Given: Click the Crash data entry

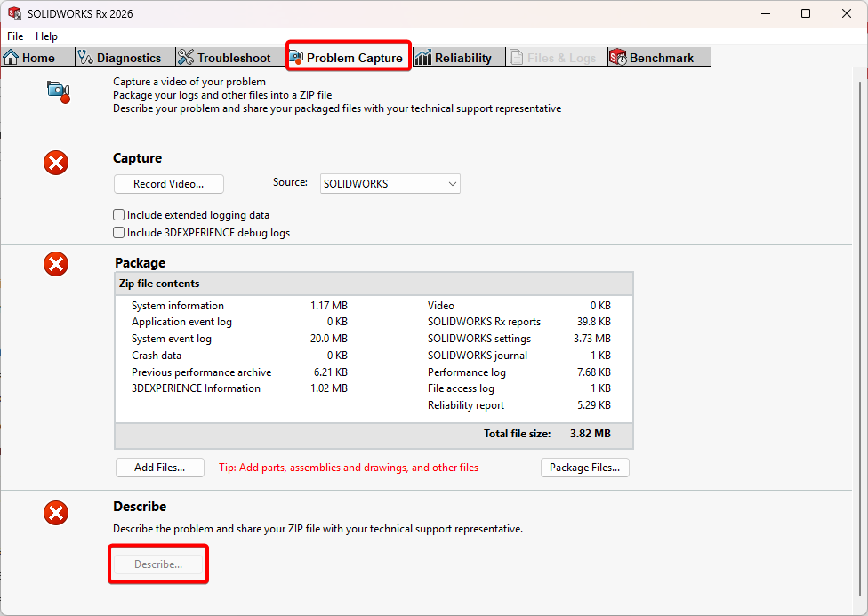Looking at the screenshot, I should (157, 356).
